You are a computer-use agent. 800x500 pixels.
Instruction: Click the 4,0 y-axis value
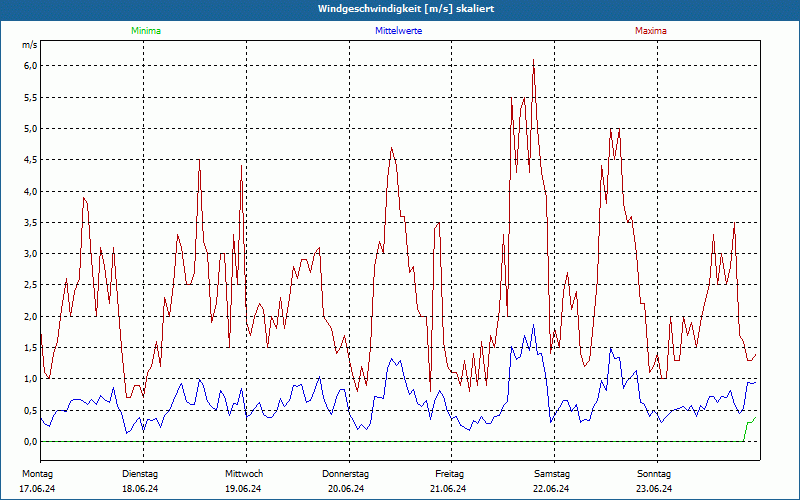[x=31, y=191]
